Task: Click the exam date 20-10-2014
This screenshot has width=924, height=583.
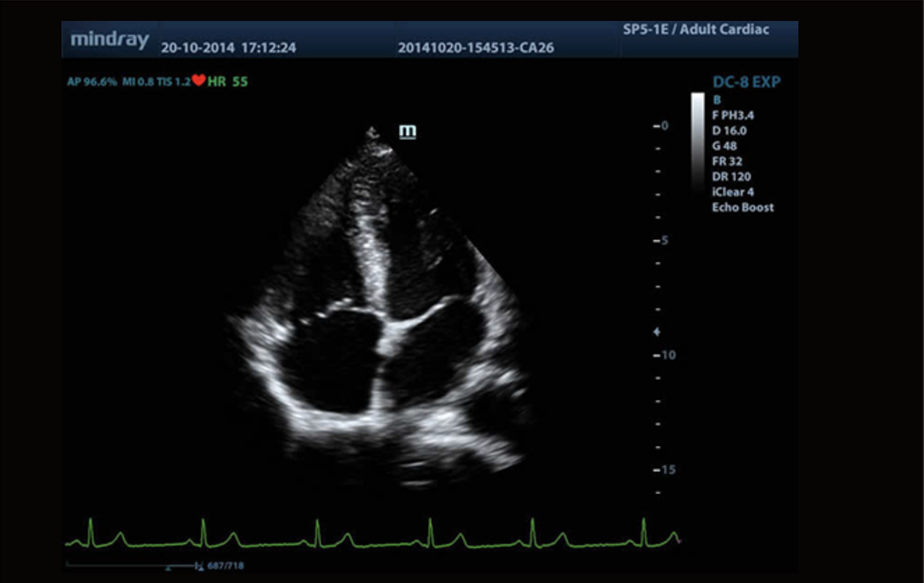Action: [198, 48]
